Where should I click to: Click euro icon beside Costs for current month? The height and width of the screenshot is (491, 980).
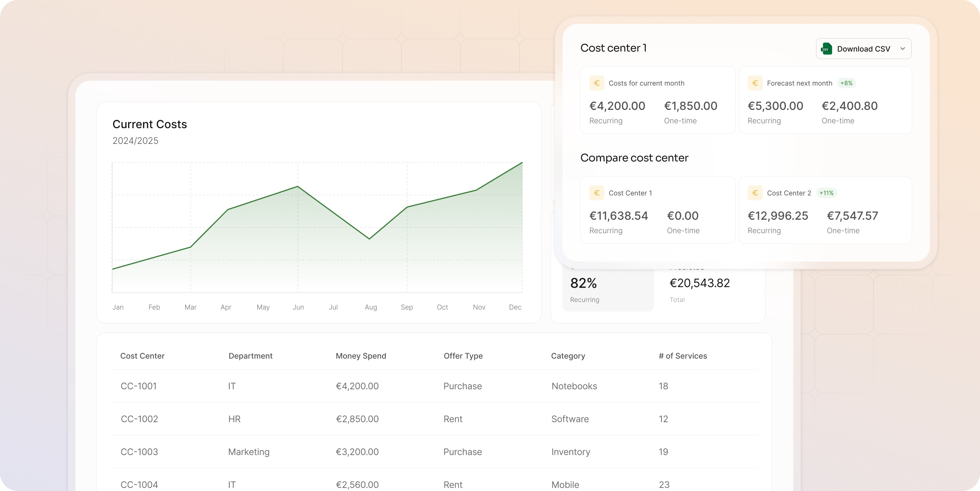[x=596, y=83]
